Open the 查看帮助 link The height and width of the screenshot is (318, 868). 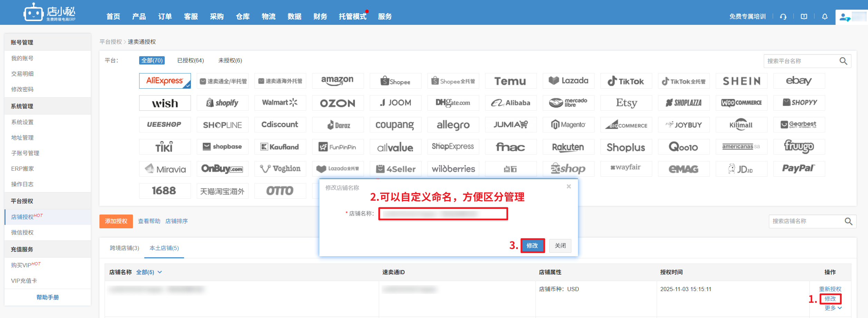point(149,221)
